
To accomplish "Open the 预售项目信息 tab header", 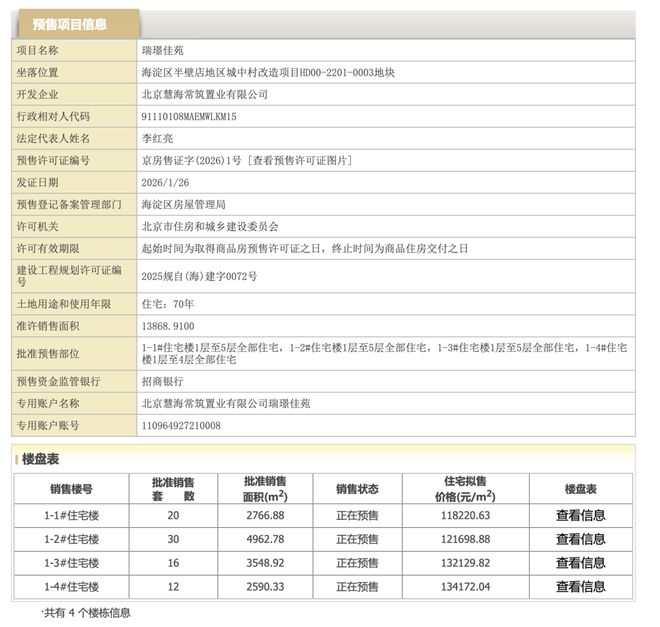I will [69, 24].
